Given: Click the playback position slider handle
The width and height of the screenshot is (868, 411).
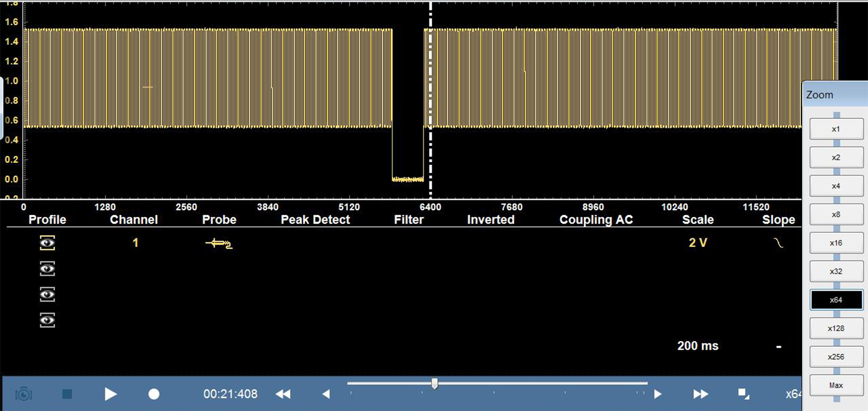Looking at the screenshot, I should [x=435, y=384].
